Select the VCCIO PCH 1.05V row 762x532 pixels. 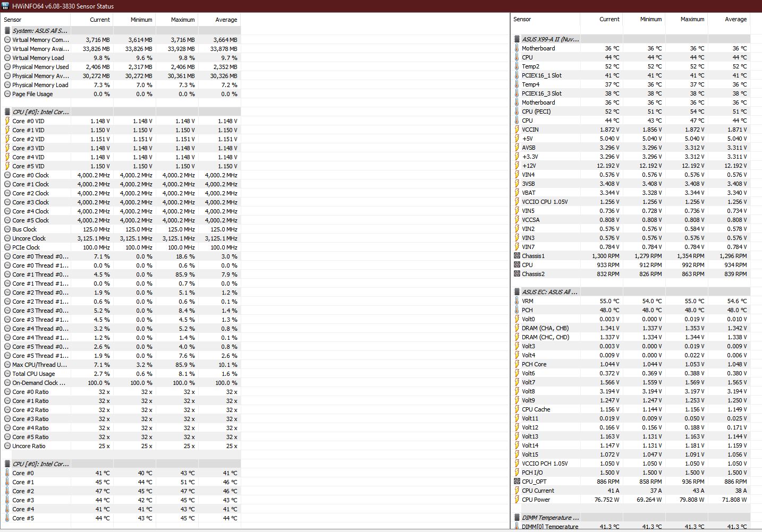(632, 464)
